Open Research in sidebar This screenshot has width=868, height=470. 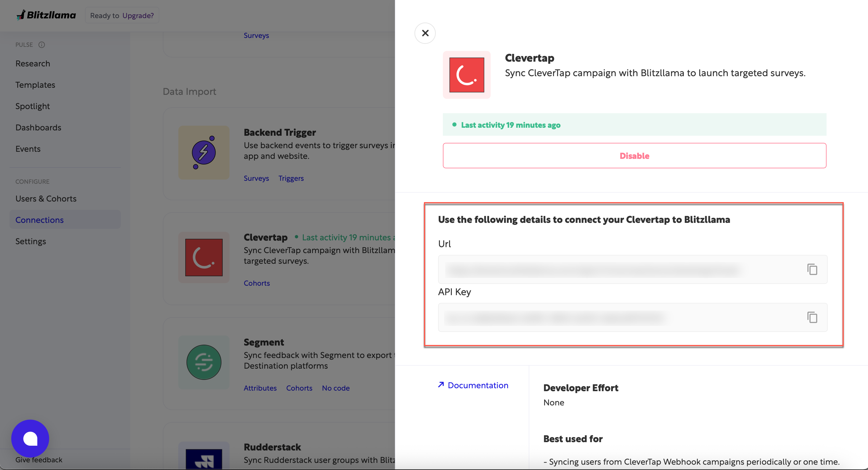pos(33,63)
